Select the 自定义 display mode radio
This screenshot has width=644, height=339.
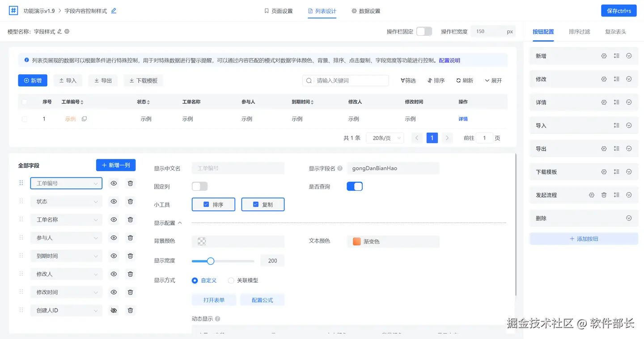pos(195,280)
